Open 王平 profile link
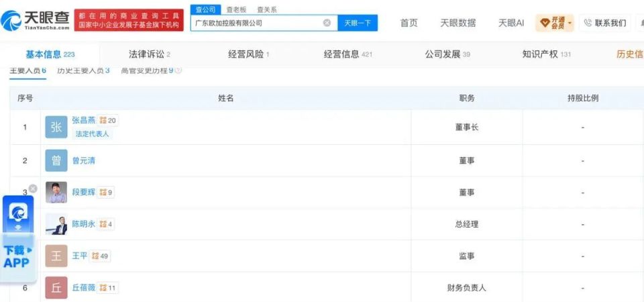 click(80, 256)
